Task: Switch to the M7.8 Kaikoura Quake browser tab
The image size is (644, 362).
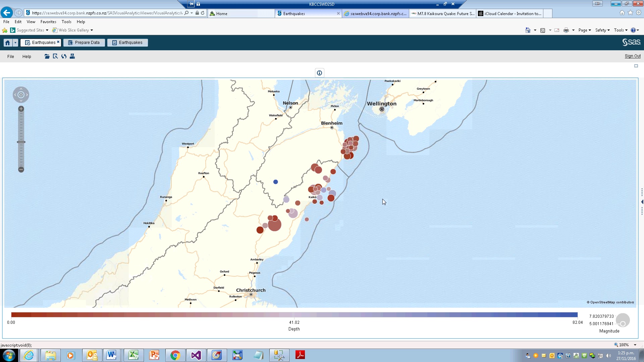Action: (x=442, y=14)
